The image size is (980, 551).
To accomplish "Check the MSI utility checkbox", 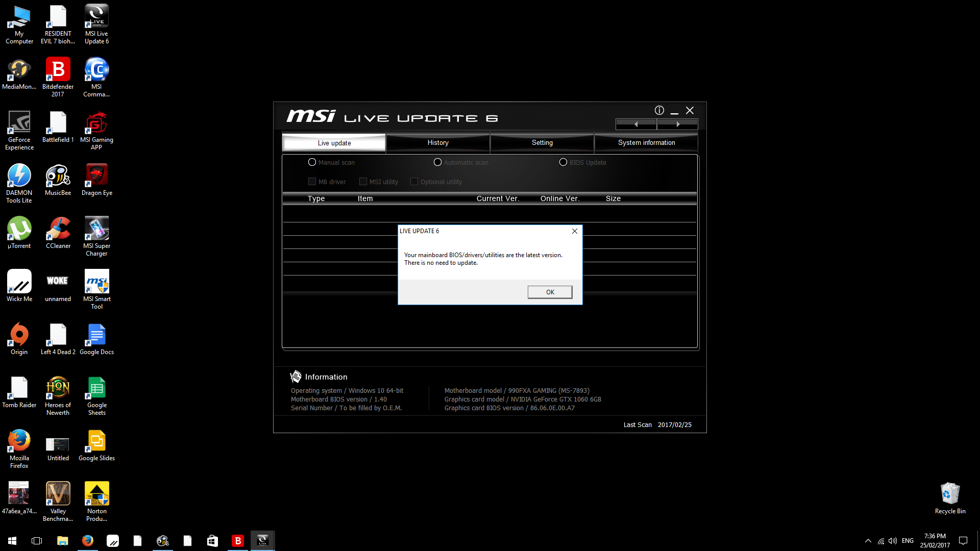I will pyautogui.click(x=363, y=182).
